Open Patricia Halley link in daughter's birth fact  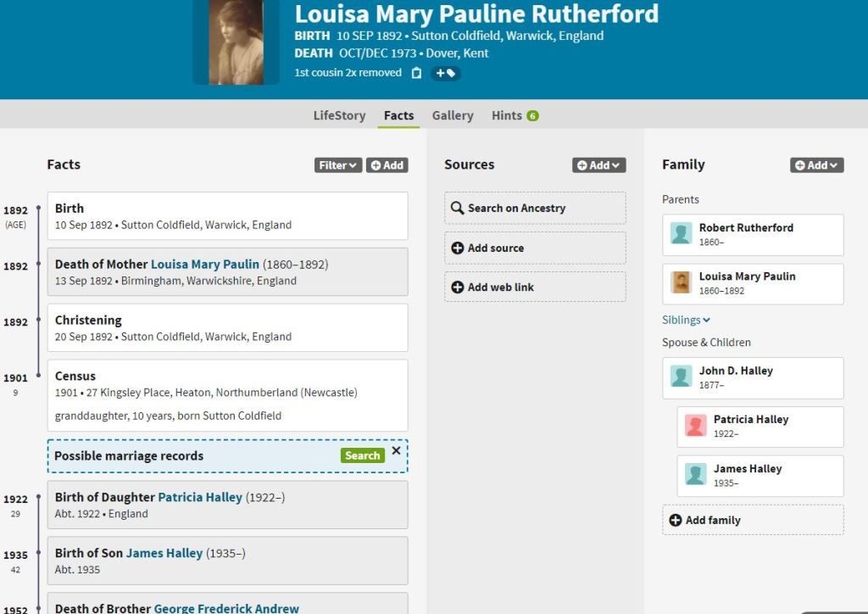click(x=200, y=497)
